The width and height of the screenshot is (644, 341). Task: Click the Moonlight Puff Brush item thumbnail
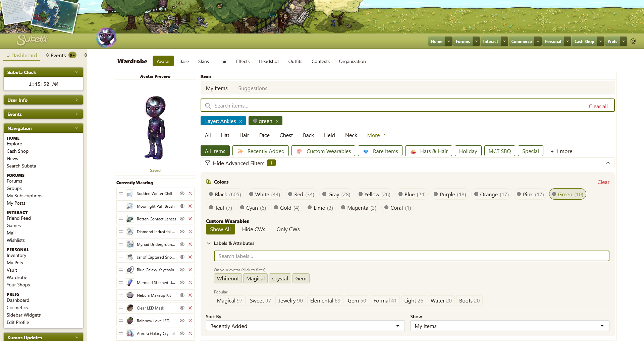pyautogui.click(x=130, y=206)
